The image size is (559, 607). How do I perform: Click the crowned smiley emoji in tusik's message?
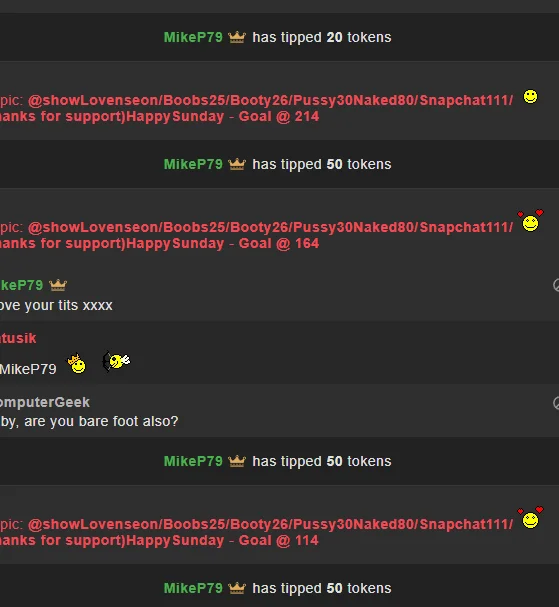[x=77, y=364]
